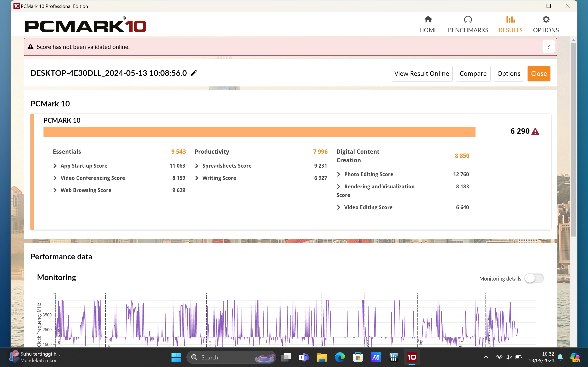Click the warning icon in validation banner

[x=30, y=47]
